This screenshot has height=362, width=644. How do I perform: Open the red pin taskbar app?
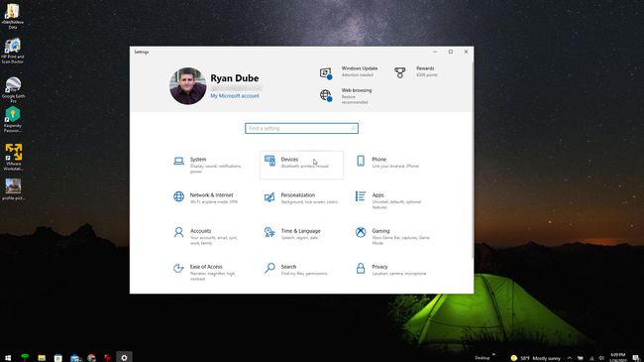[x=108, y=357]
